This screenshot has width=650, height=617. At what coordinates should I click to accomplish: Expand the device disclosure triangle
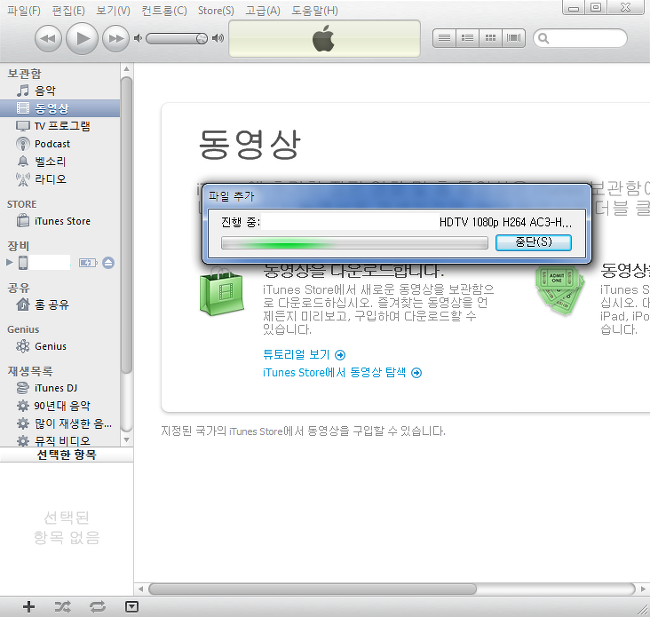click(9, 262)
